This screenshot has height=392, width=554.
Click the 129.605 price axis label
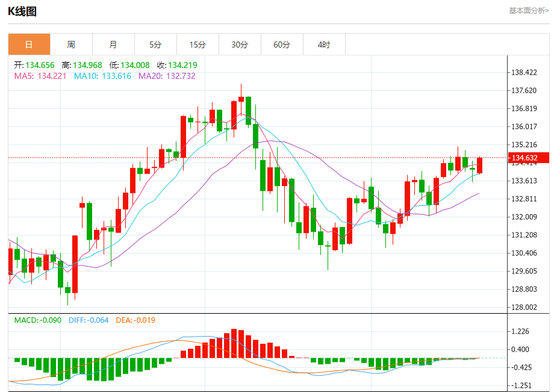coord(524,271)
